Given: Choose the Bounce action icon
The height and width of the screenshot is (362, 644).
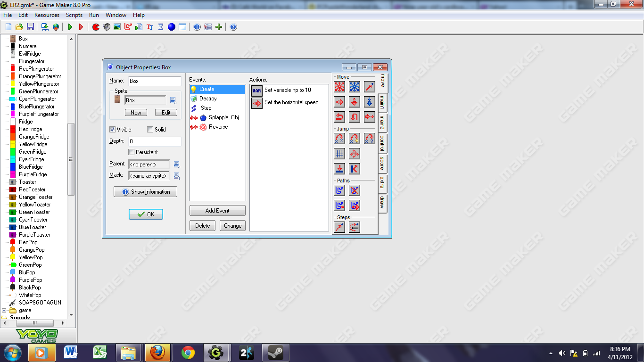Looking at the screenshot, I should coord(355,169).
